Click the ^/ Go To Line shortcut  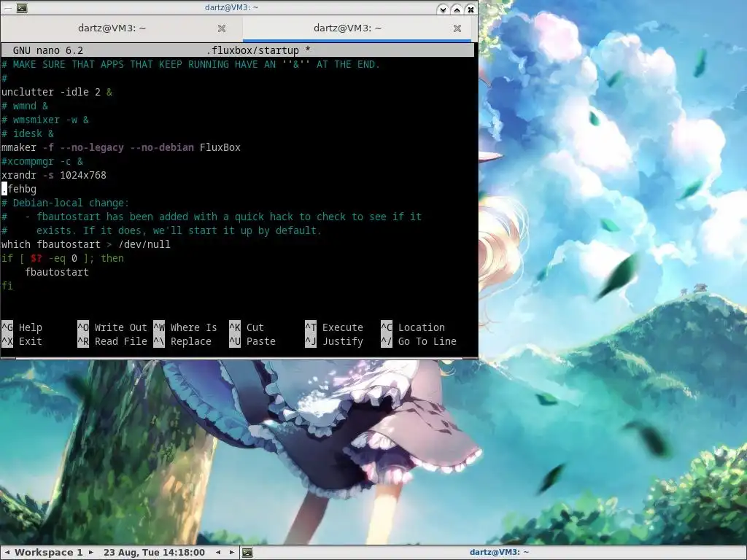[419, 341]
